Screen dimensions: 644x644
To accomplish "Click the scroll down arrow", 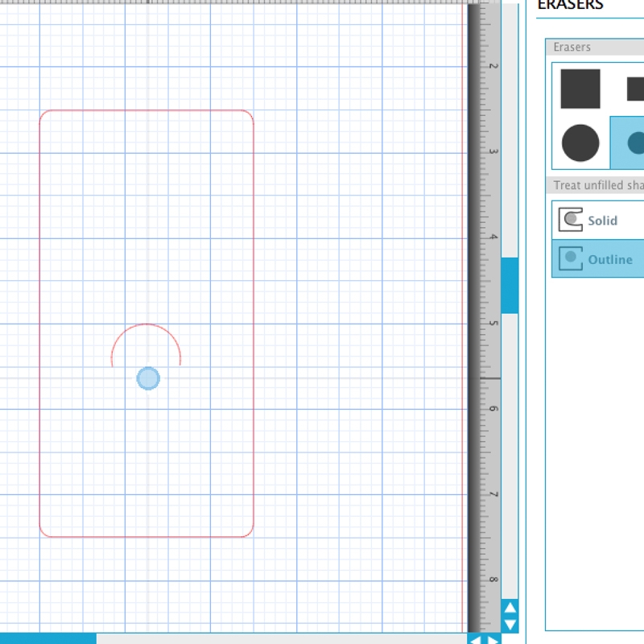I will (510, 625).
